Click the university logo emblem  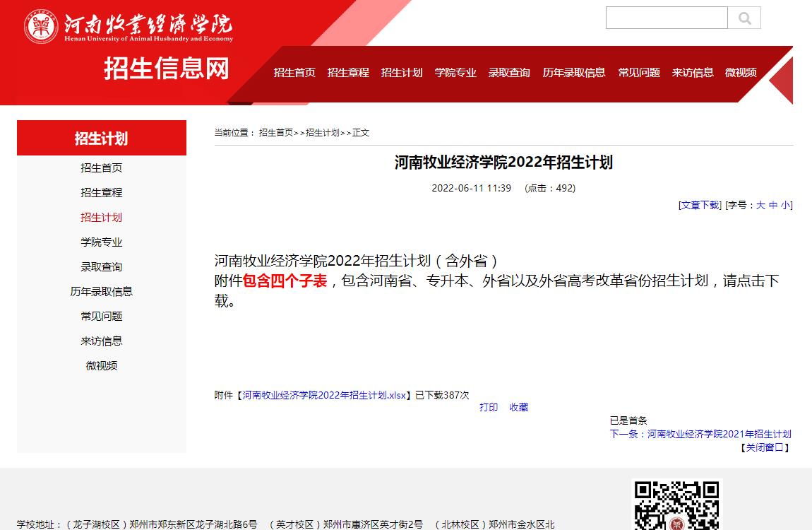(x=42, y=27)
